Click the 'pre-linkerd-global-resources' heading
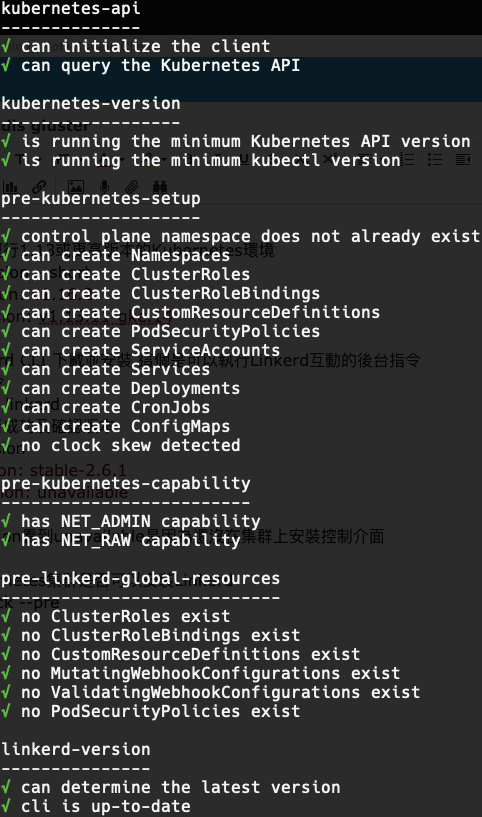This screenshot has height=817, width=482. (x=140, y=578)
